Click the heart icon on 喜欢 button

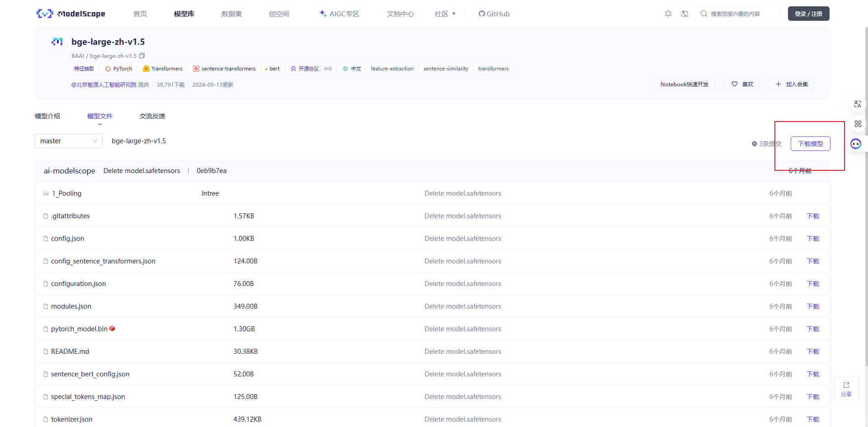pos(735,84)
